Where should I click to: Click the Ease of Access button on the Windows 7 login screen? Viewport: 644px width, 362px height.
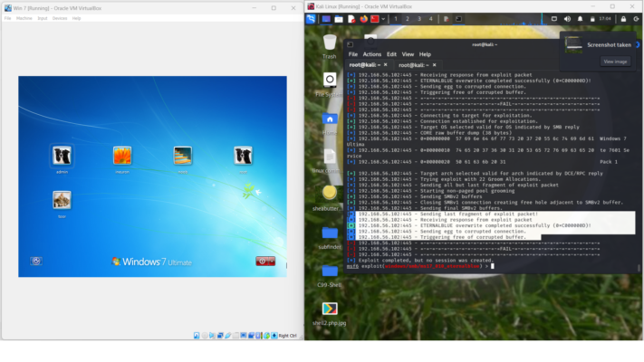pyautogui.click(x=36, y=261)
